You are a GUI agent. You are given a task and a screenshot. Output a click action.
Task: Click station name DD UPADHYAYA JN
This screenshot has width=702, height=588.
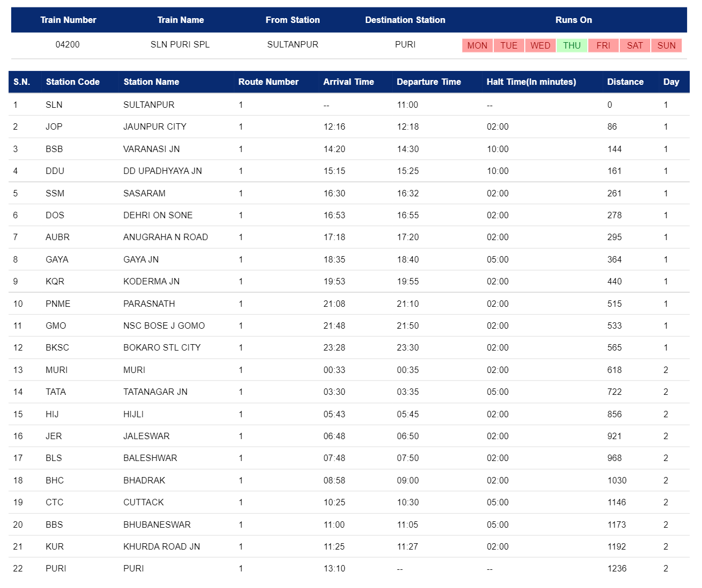tap(163, 171)
